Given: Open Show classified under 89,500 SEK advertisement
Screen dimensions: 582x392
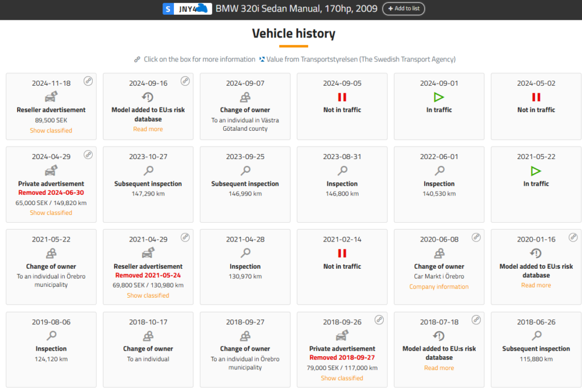Looking at the screenshot, I should tap(51, 131).
